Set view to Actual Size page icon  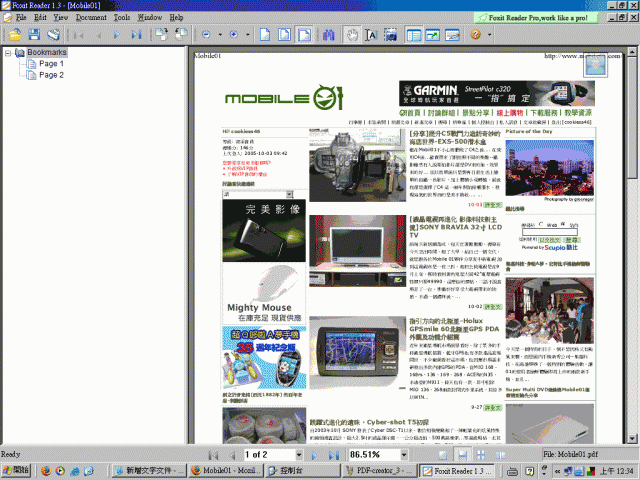point(265,35)
